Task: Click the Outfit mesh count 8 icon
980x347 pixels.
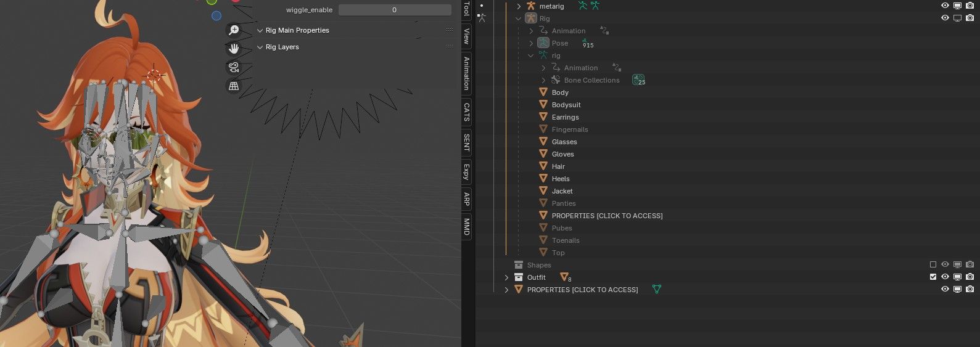Action: coord(565,277)
